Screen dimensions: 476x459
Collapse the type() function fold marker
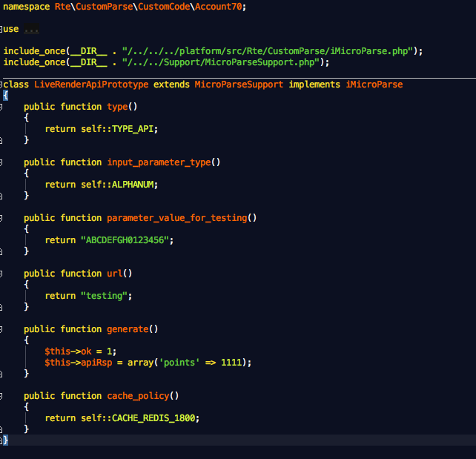(2, 107)
